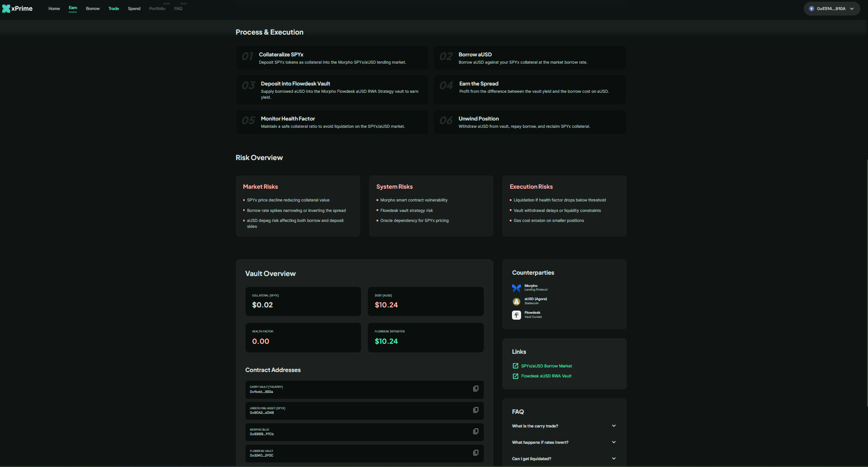Click the xPrime logo
Image resolution: width=868 pixels, height=467 pixels.
pyautogui.click(x=18, y=9)
